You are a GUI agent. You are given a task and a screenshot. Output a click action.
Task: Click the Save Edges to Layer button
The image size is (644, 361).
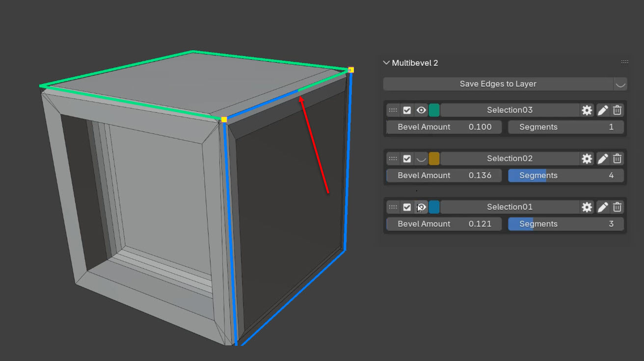click(498, 84)
